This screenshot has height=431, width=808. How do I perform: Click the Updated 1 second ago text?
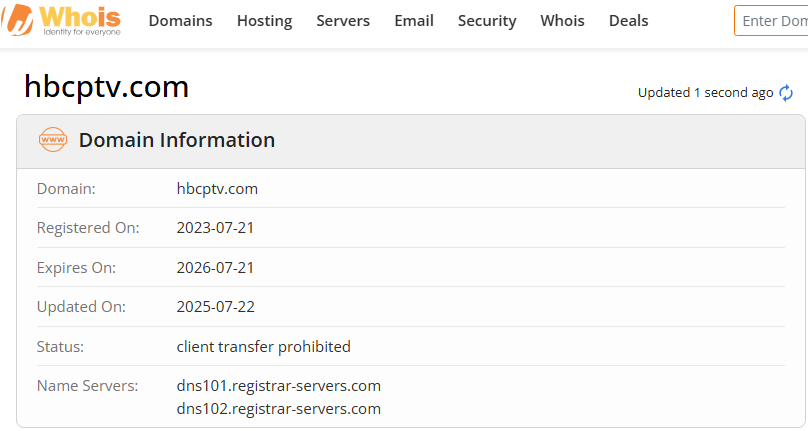pyautogui.click(x=705, y=93)
